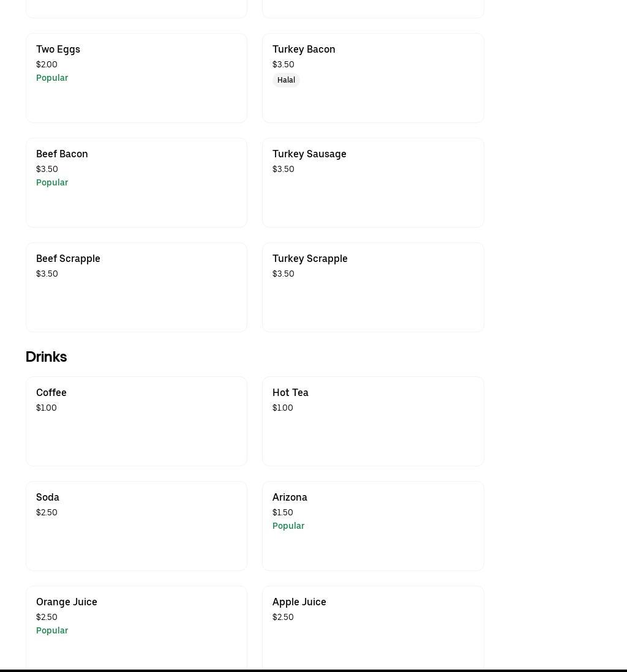This screenshot has width=627, height=672.
Task: Click the $3.50 price under Beef Scrapple
Action: pos(47,274)
